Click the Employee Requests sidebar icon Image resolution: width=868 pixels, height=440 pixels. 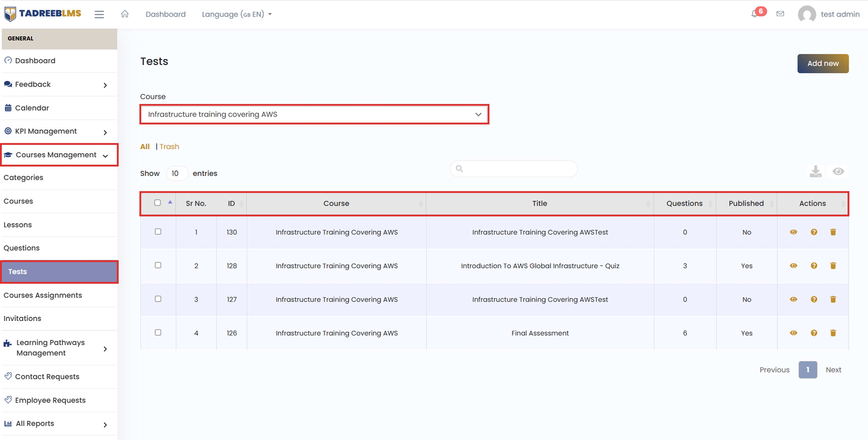[8, 400]
